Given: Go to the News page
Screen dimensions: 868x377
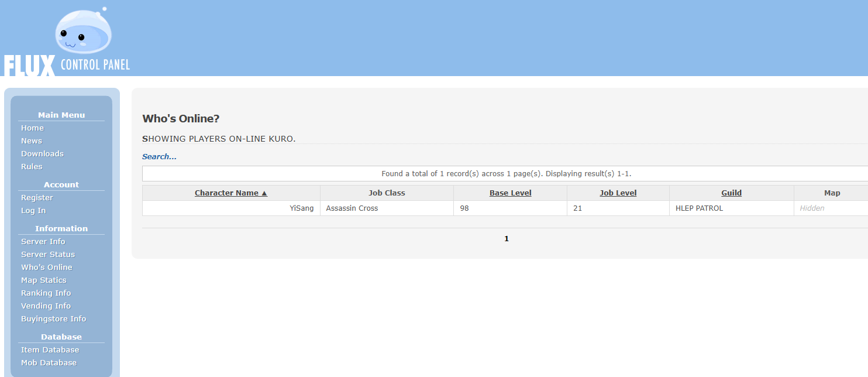Looking at the screenshot, I should [x=32, y=141].
